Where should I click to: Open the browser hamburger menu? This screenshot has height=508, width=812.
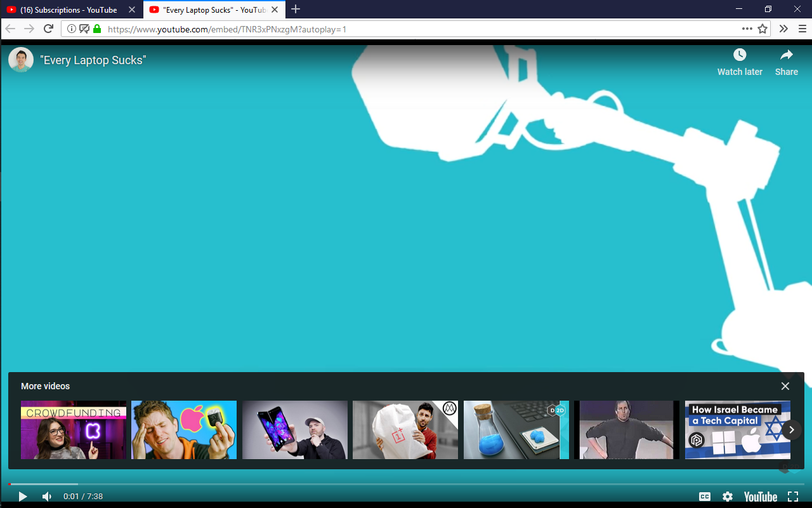point(802,29)
